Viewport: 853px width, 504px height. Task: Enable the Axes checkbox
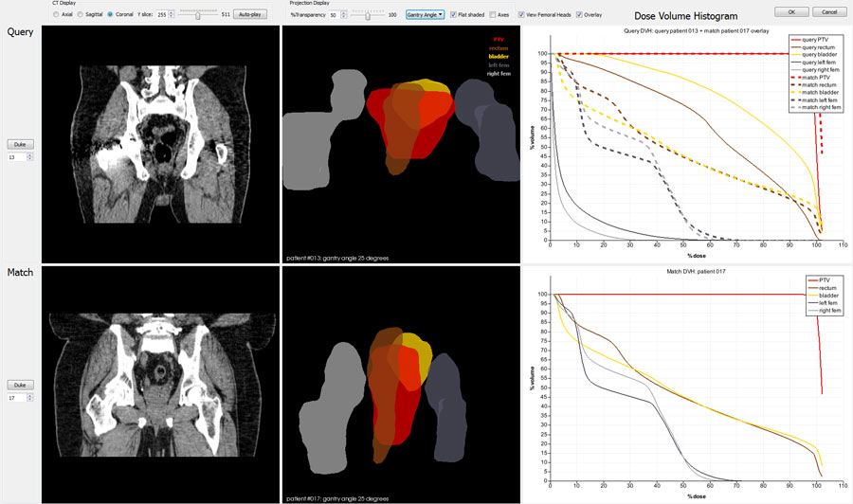(x=492, y=15)
